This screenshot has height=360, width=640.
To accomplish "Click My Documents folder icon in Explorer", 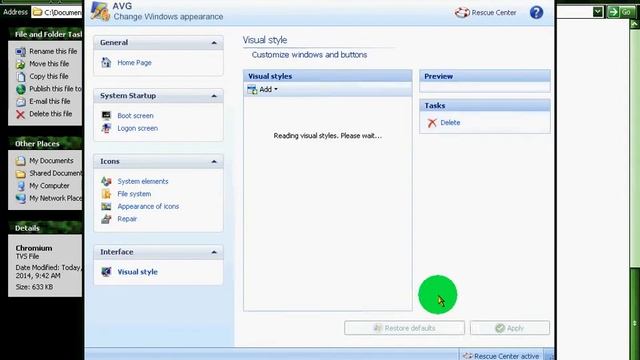I will click(x=20, y=161).
